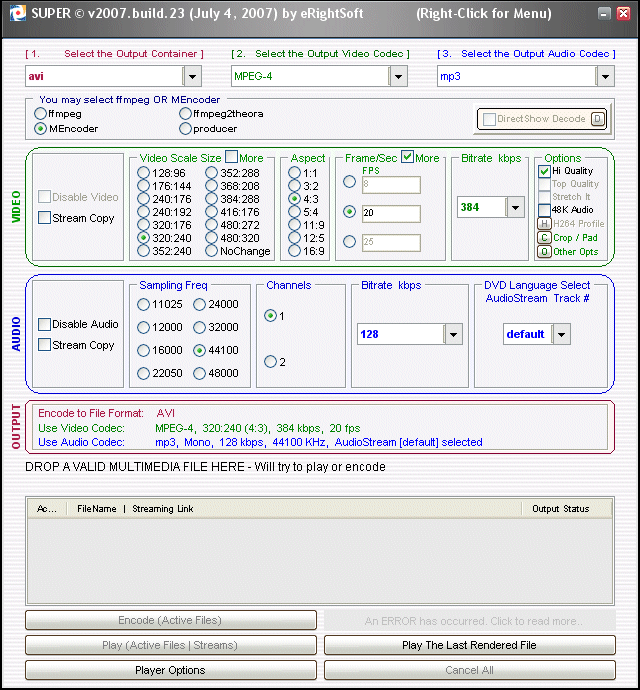Close the SUPER window
The width and height of the screenshot is (640, 690).
click(x=623, y=14)
